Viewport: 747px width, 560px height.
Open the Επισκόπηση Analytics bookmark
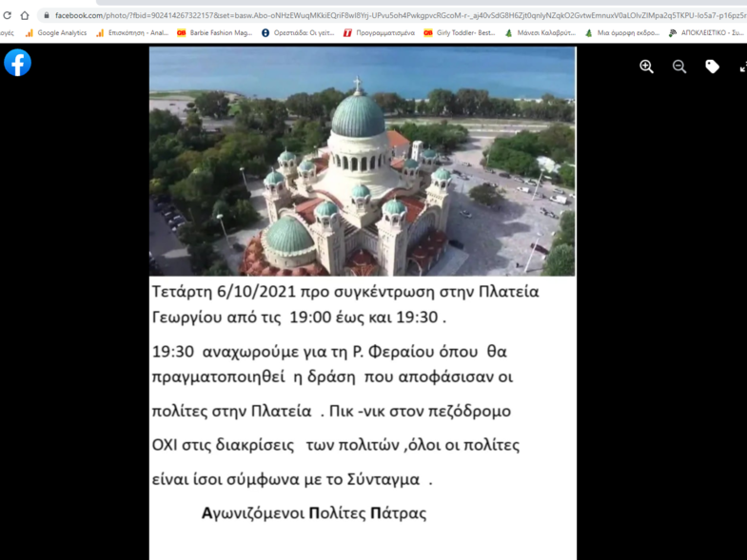(x=131, y=33)
